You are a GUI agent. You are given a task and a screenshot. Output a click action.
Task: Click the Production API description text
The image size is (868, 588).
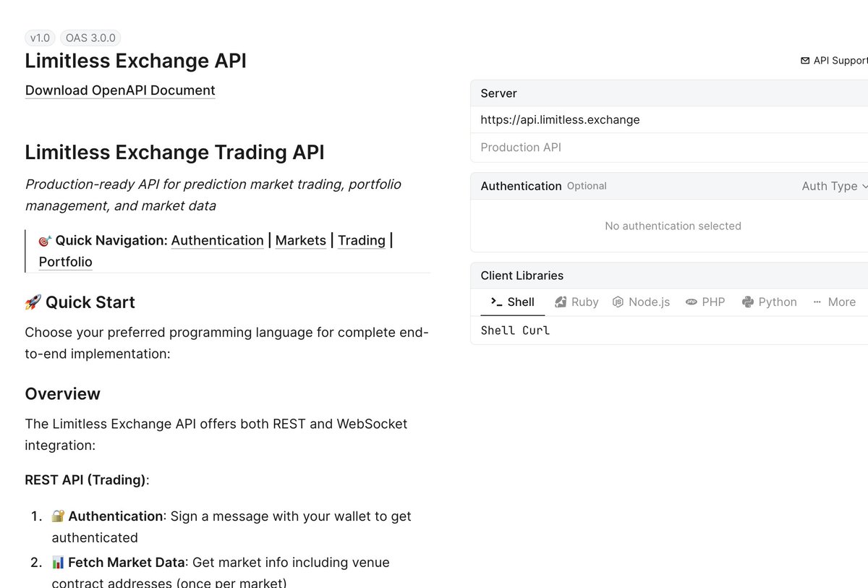[x=521, y=148]
